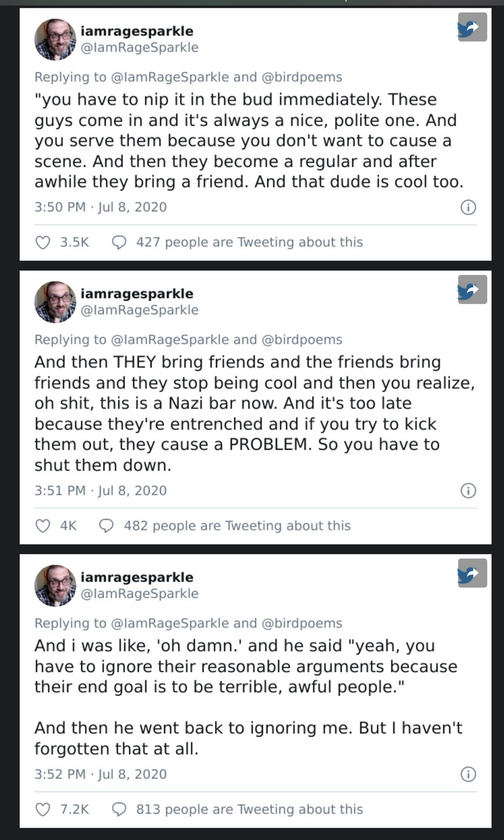Click reply bubble beside 427 people Tweeting
Viewport: 504px width, 840px height.
pos(119,242)
